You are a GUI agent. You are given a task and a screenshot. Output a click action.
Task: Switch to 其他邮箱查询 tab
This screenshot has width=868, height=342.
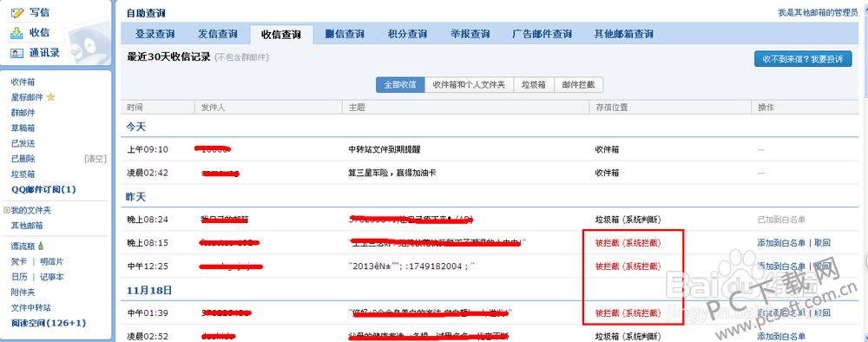coord(623,35)
